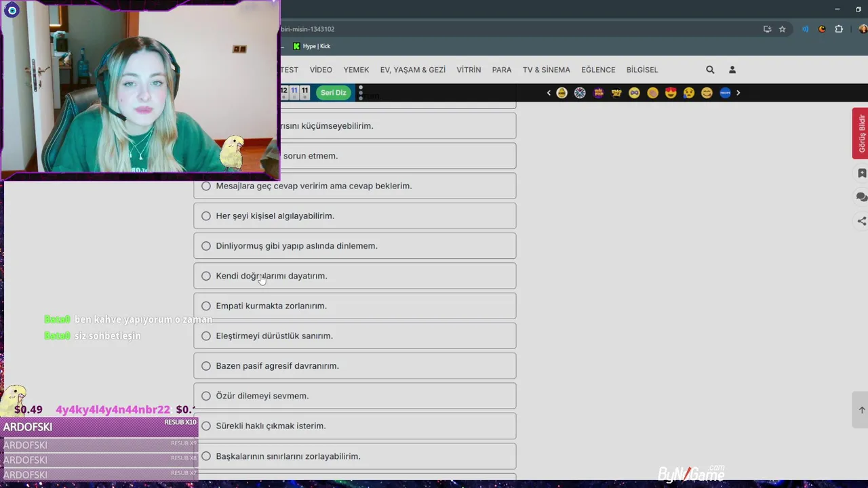Image resolution: width=868 pixels, height=488 pixels.
Task: Open the EĞLENCE menu
Action: point(598,70)
